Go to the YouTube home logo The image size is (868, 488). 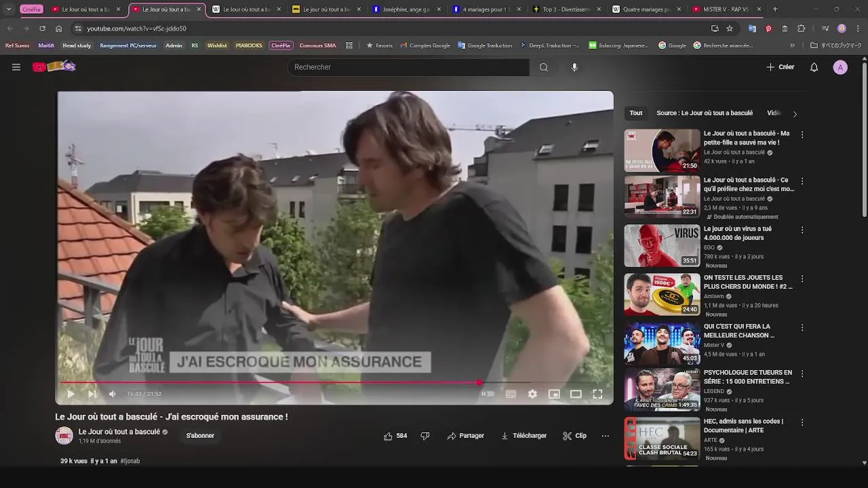54,66
